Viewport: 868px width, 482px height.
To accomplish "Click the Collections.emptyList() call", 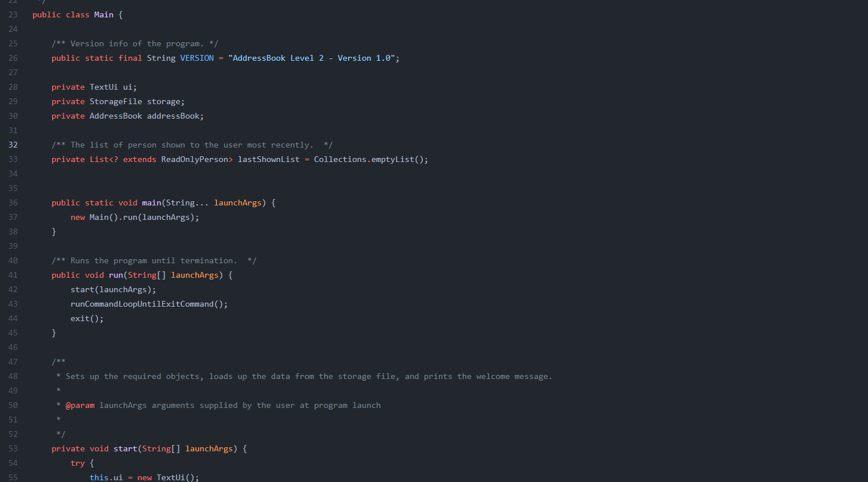I will [x=369, y=159].
